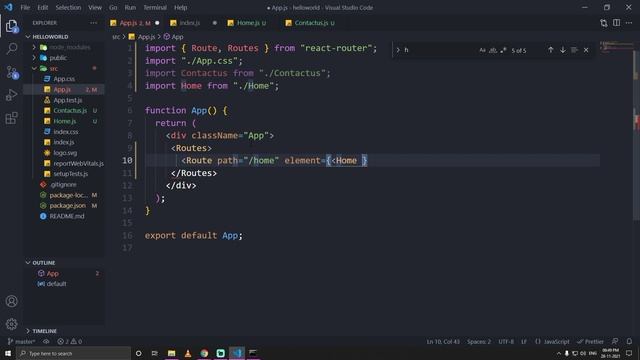Toggle Use Regular Expression in find widget

(x=503, y=50)
